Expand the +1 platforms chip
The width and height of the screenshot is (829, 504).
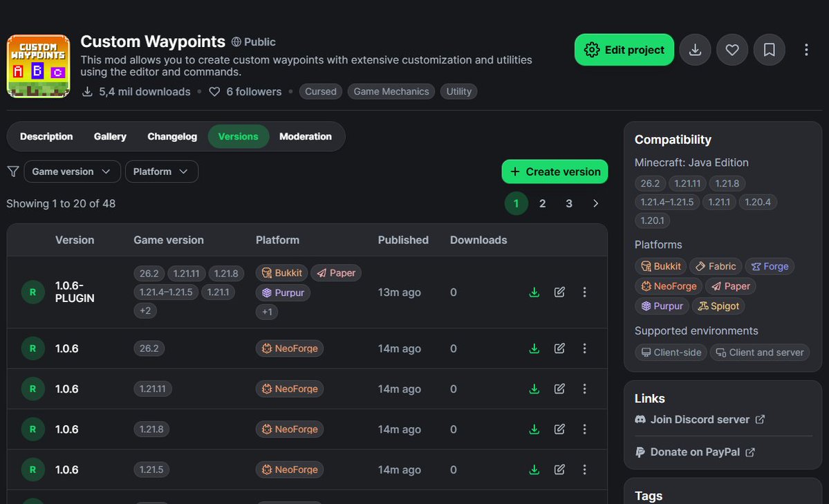268,312
